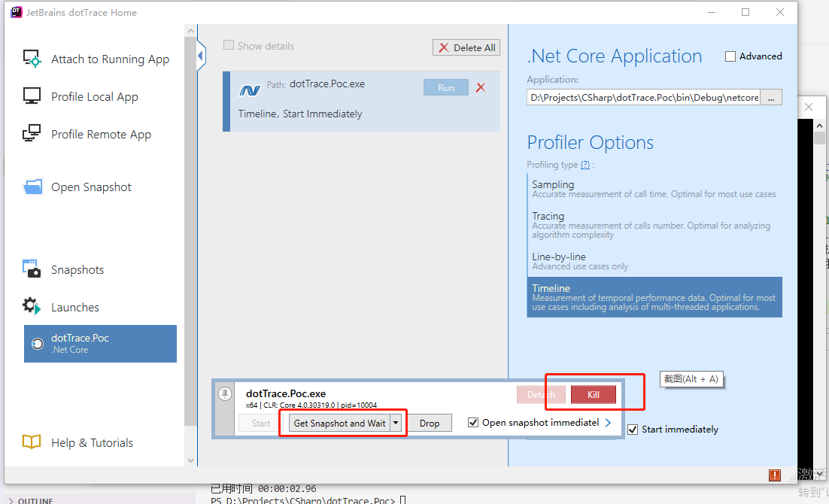Click sidebar scrollbar down arrow

pos(190,460)
